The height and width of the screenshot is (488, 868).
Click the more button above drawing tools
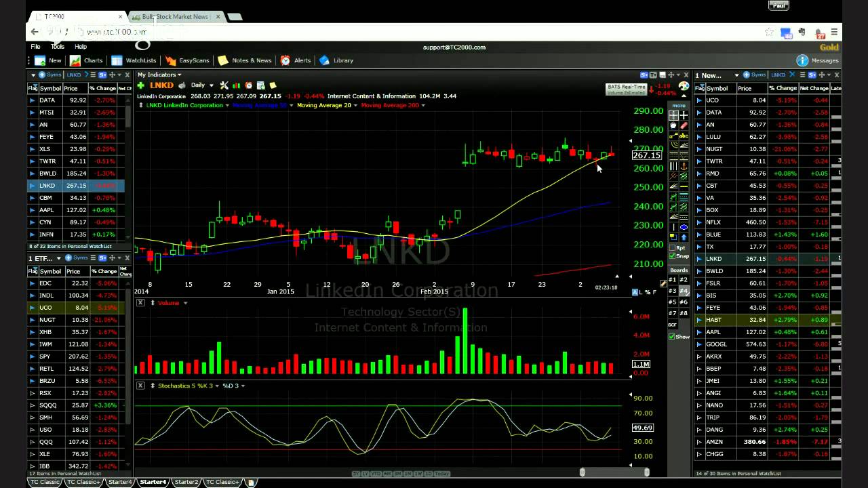pos(679,106)
